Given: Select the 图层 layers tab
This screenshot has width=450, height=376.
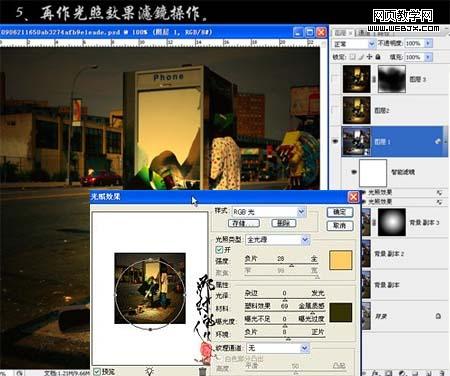Looking at the screenshot, I should (341, 33).
